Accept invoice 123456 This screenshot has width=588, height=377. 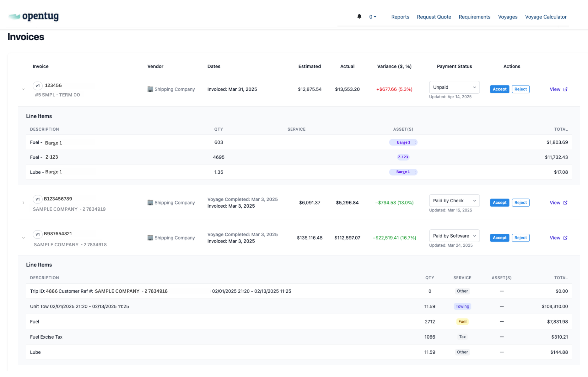pos(499,89)
